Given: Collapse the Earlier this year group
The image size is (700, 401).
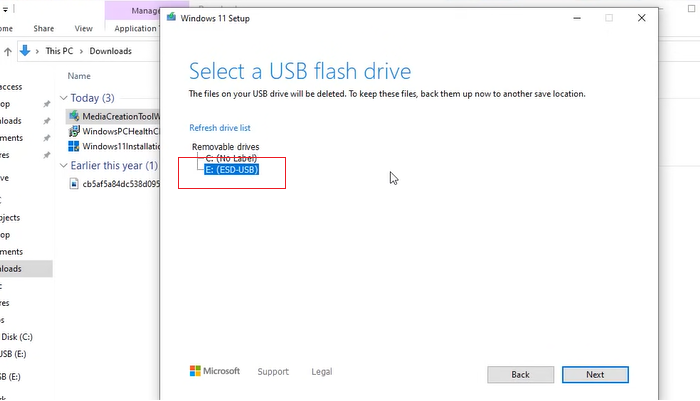Looking at the screenshot, I should click(65, 166).
